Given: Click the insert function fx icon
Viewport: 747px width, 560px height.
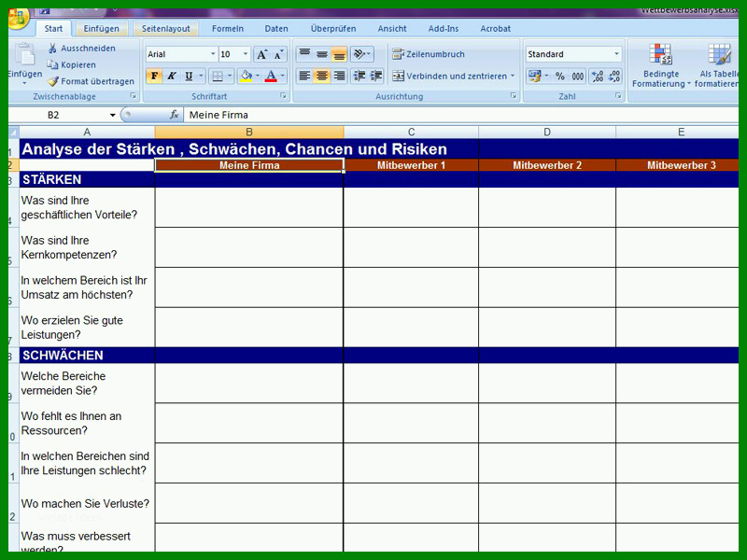Looking at the screenshot, I should point(175,115).
